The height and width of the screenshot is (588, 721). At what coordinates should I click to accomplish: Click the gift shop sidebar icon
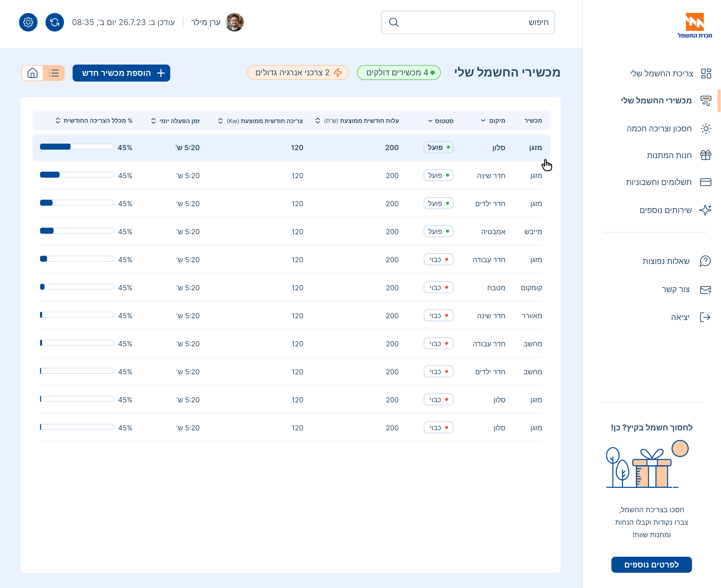point(706,155)
